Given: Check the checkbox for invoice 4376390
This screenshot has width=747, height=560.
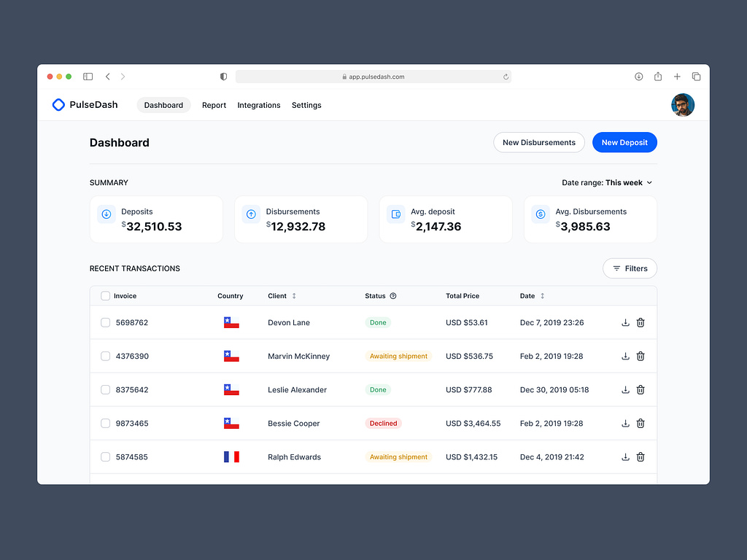Looking at the screenshot, I should click(105, 356).
